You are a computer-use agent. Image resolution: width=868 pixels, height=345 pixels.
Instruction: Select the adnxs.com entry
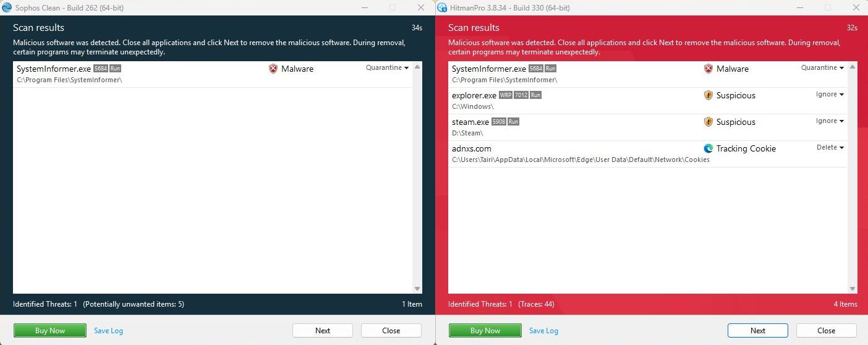coord(648,154)
